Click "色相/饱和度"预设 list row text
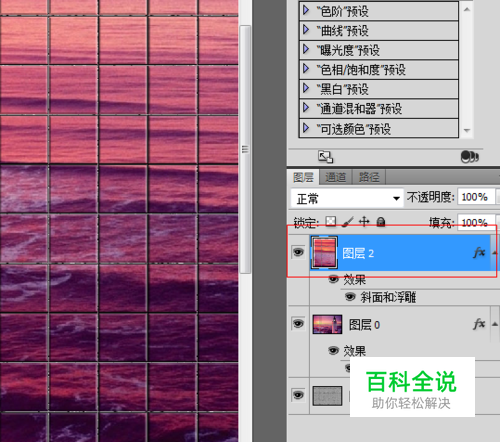This screenshot has width=500, height=442. [x=361, y=70]
